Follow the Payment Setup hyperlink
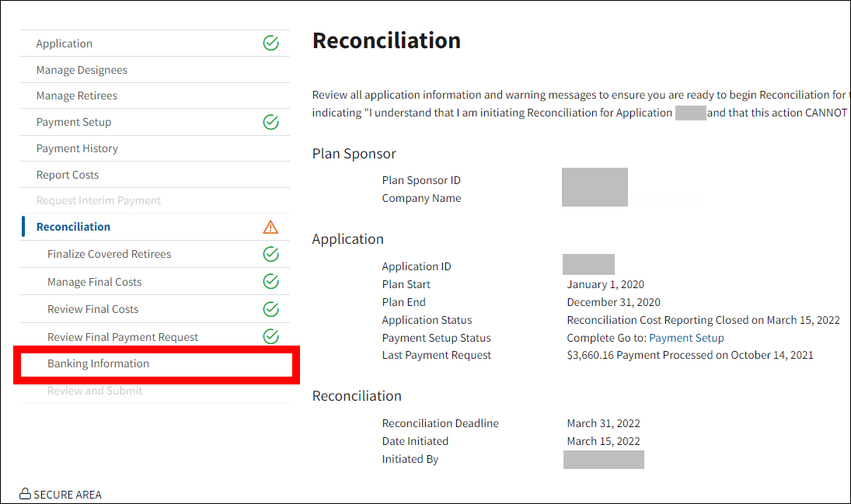Screen dimensions: 851x504 tap(686, 338)
